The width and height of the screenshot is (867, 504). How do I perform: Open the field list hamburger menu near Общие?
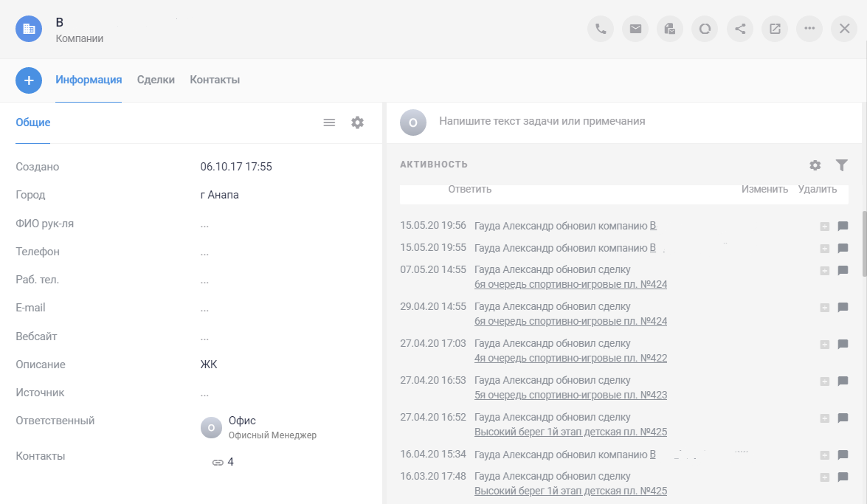[329, 122]
